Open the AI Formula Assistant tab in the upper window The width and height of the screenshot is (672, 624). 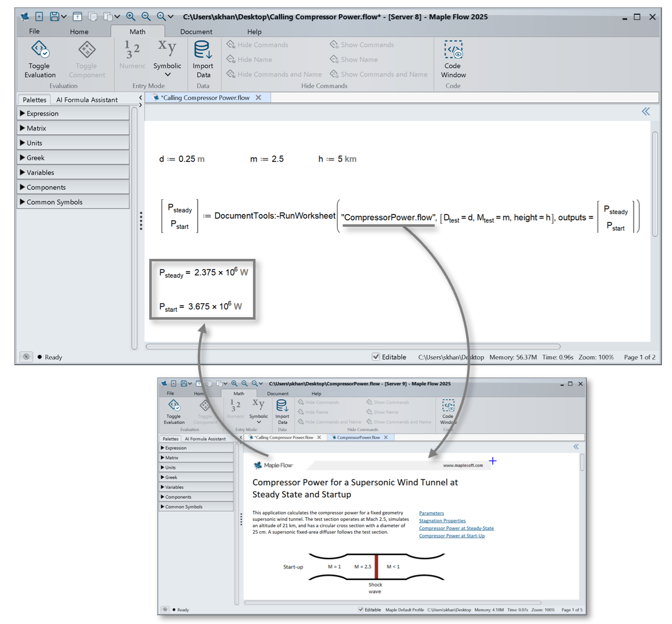(x=87, y=99)
